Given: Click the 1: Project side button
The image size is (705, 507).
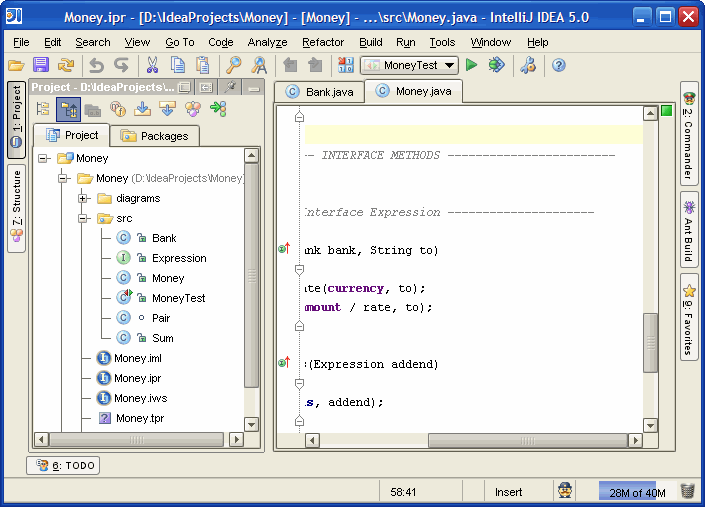Looking at the screenshot, I should click(17, 119).
